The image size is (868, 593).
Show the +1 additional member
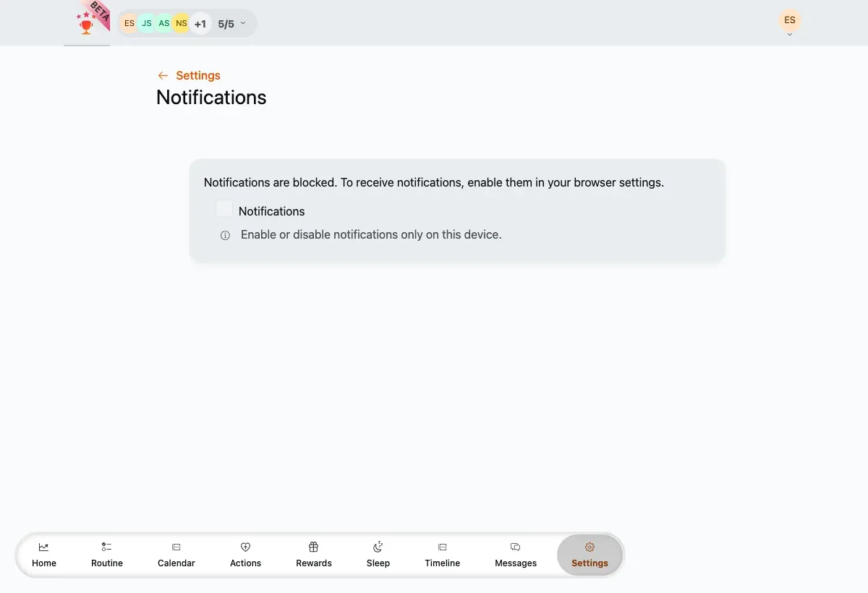pos(200,24)
